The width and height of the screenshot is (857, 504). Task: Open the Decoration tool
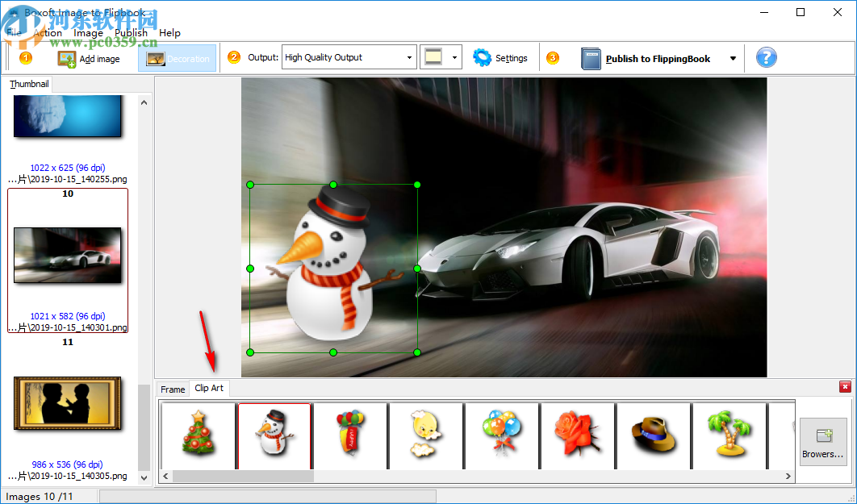coord(177,58)
